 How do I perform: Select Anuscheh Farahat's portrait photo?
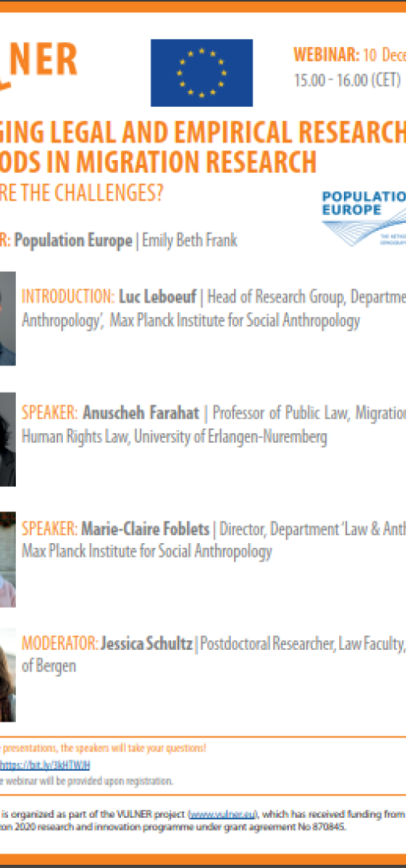pos(8,439)
